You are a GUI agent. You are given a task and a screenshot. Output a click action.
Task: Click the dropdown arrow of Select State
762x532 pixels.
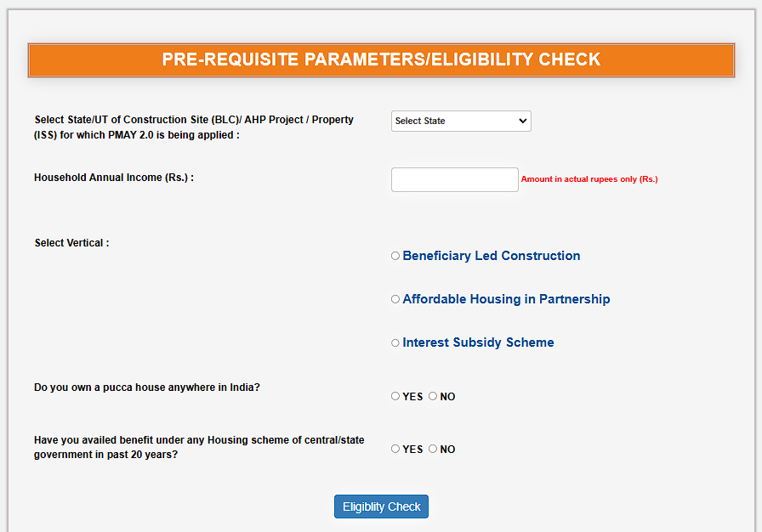tap(522, 121)
